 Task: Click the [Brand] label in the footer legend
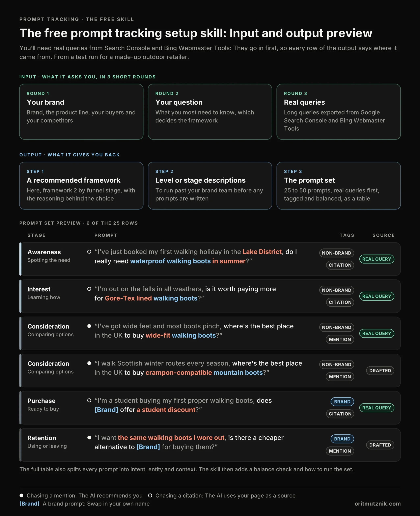[29, 504]
